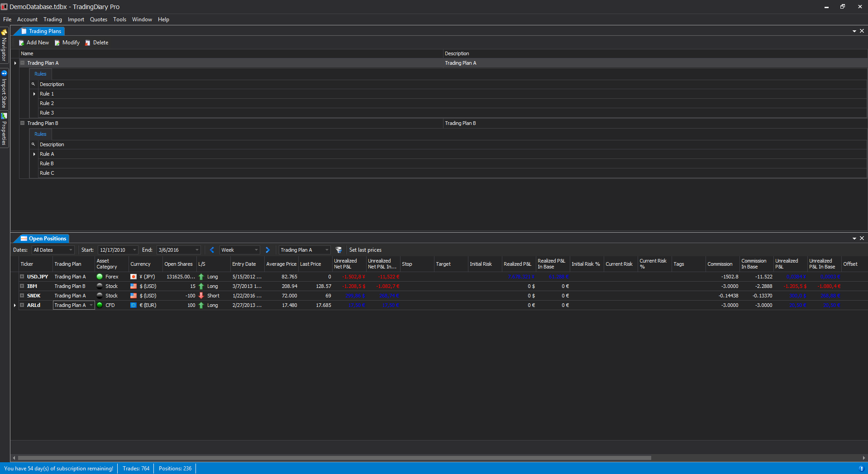Collapse the Trading Plan A group
Image resolution: width=868 pixels, height=474 pixels.
(x=22, y=63)
